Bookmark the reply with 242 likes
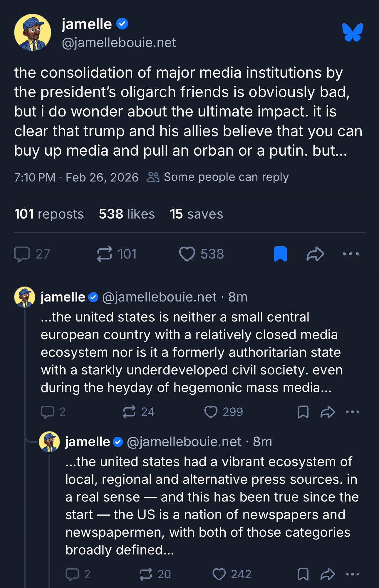This screenshot has height=588, width=379. tap(303, 574)
